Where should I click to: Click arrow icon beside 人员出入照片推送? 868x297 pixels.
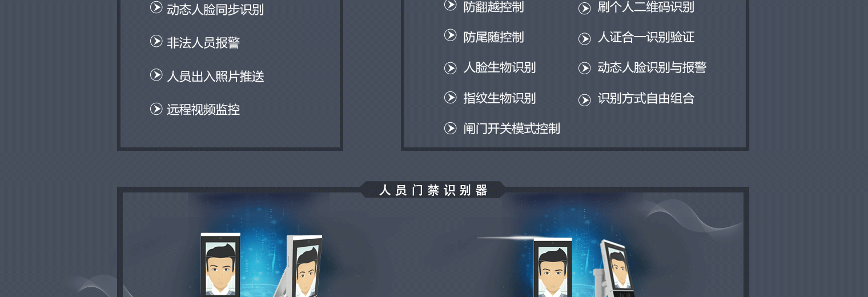pyautogui.click(x=156, y=75)
